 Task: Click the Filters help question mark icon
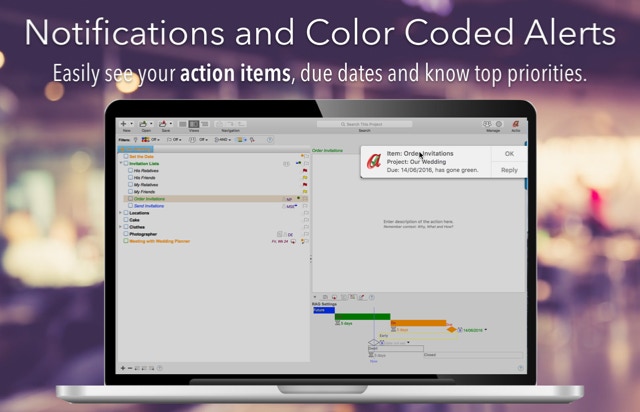[269, 140]
